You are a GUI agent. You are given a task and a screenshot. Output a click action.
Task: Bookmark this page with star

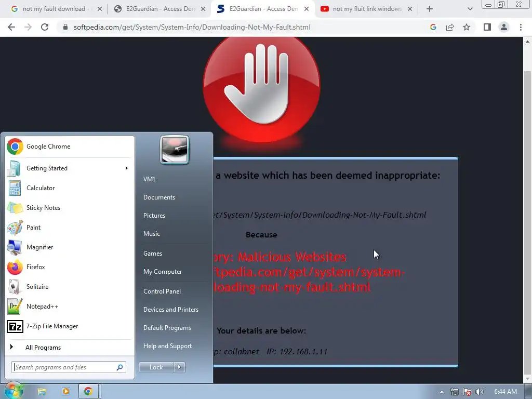click(x=467, y=27)
